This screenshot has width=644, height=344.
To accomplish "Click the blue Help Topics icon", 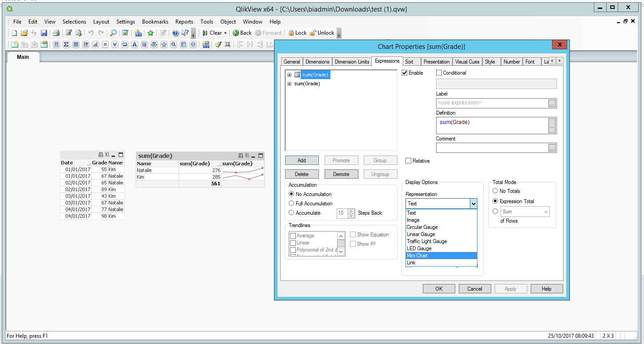I will click(175, 33).
